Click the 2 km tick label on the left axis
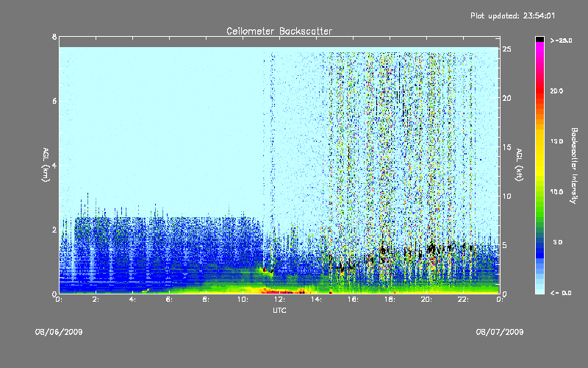The width and height of the screenshot is (588, 368). point(54,230)
